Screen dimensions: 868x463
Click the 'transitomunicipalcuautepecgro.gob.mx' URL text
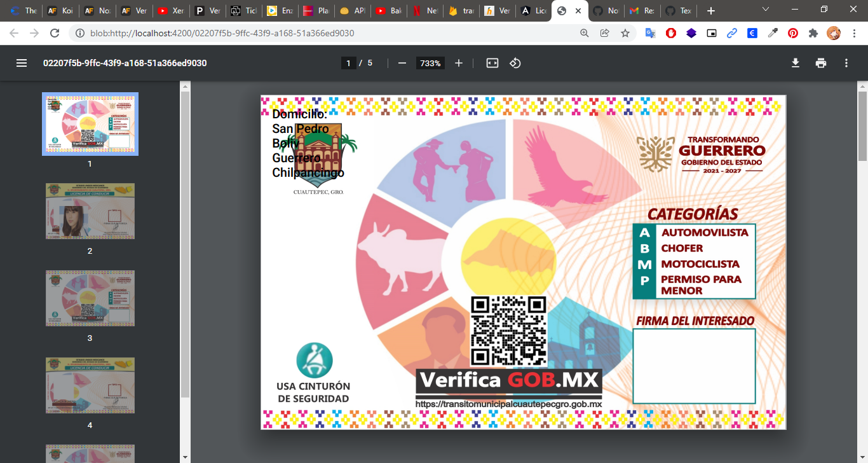coord(509,404)
